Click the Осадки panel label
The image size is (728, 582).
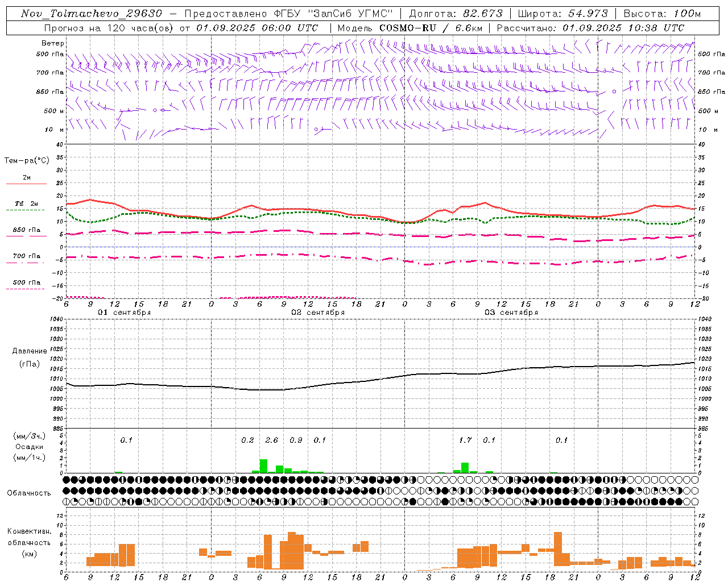(29, 447)
